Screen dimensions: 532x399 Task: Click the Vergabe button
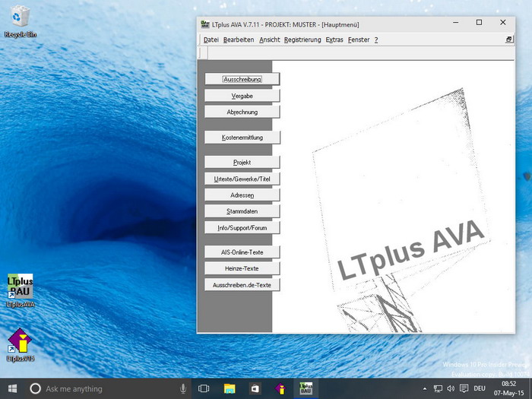pyautogui.click(x=242, y=96)
